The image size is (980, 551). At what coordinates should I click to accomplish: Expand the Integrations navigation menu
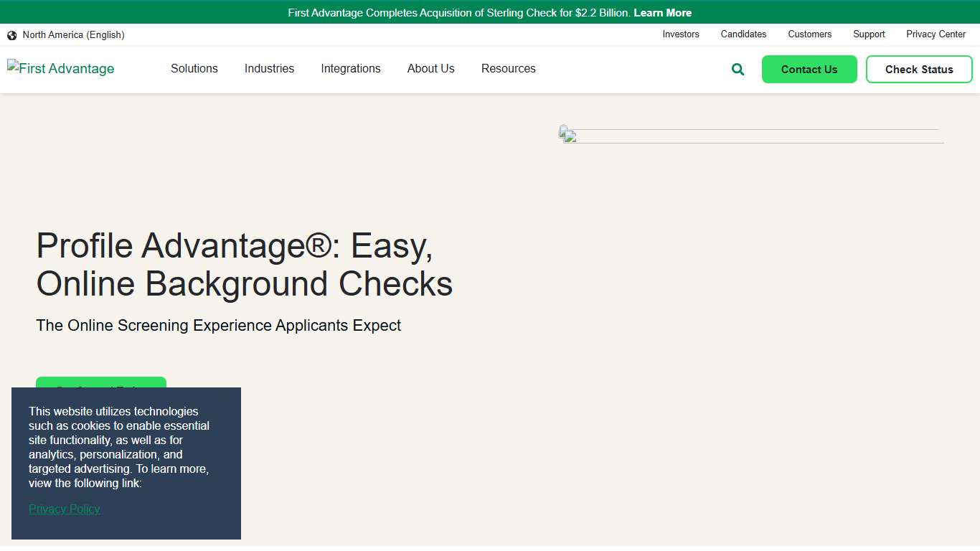[351, 69]
